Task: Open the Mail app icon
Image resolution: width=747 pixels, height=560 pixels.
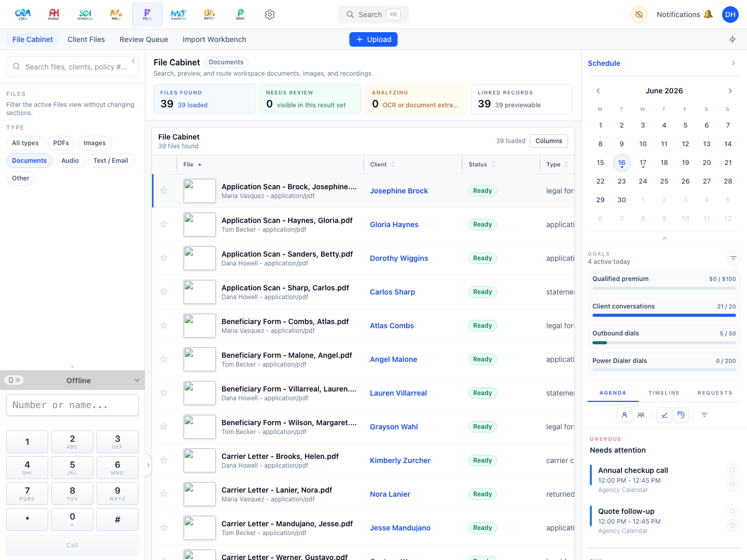Action: point(116,15)
